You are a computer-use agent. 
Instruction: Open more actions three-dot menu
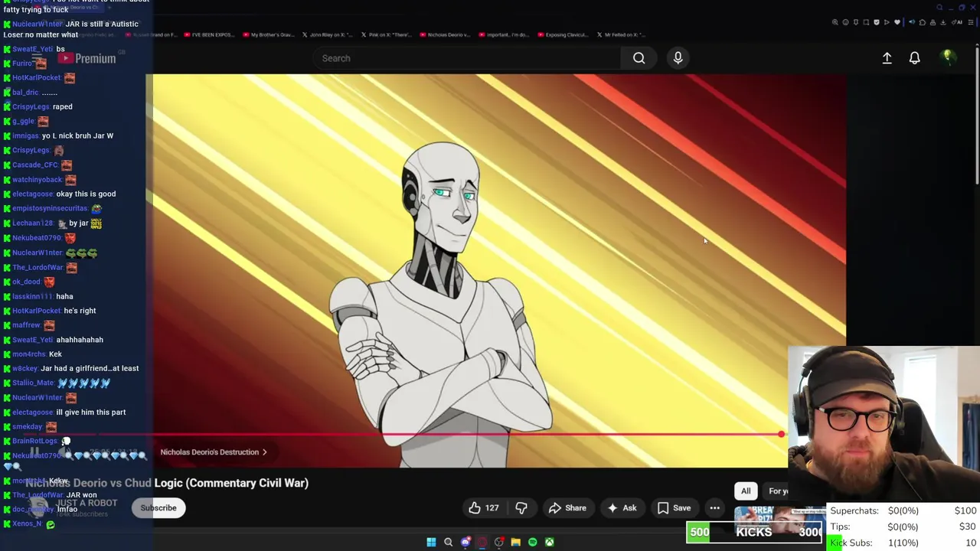pyautogui.click(x=714, y=508)
